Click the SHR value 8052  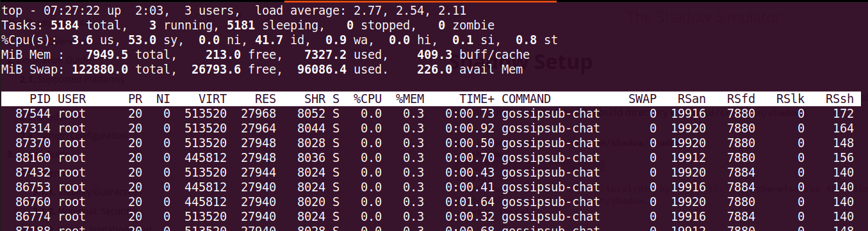(x=312, y=113)
